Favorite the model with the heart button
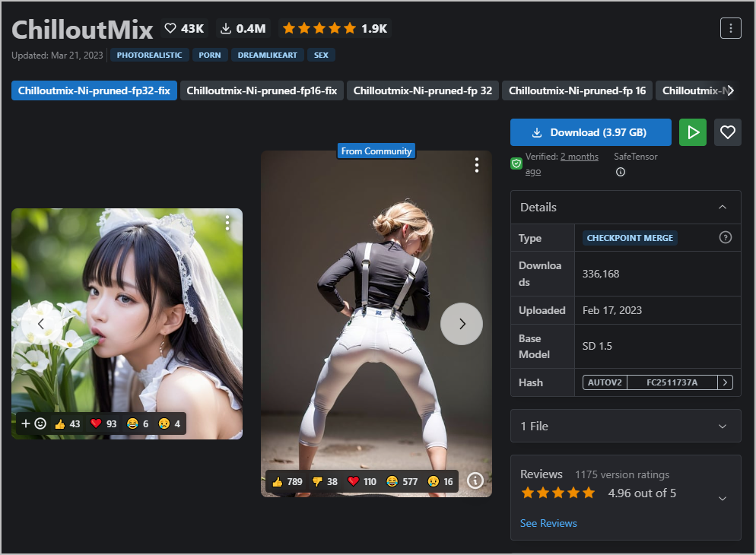This screenshot has height=555, width=756. tap(727, 132)
